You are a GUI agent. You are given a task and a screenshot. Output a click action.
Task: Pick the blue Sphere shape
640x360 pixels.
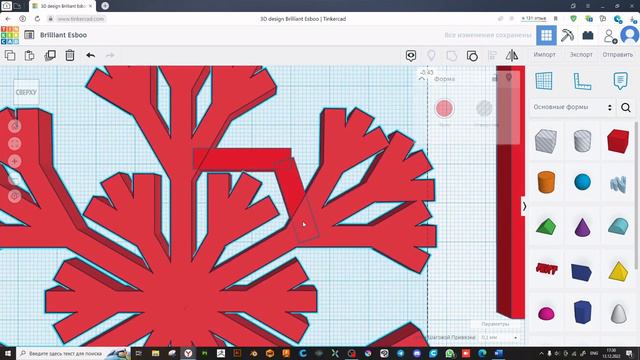pyautogui.click(x=582, y=182)
